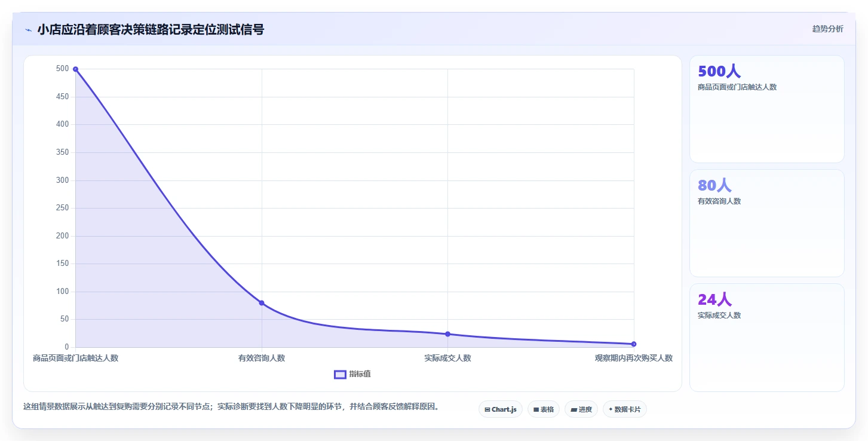Select the 进度 tag chip
Screen dimensions: 868x441
click(581, 409)
